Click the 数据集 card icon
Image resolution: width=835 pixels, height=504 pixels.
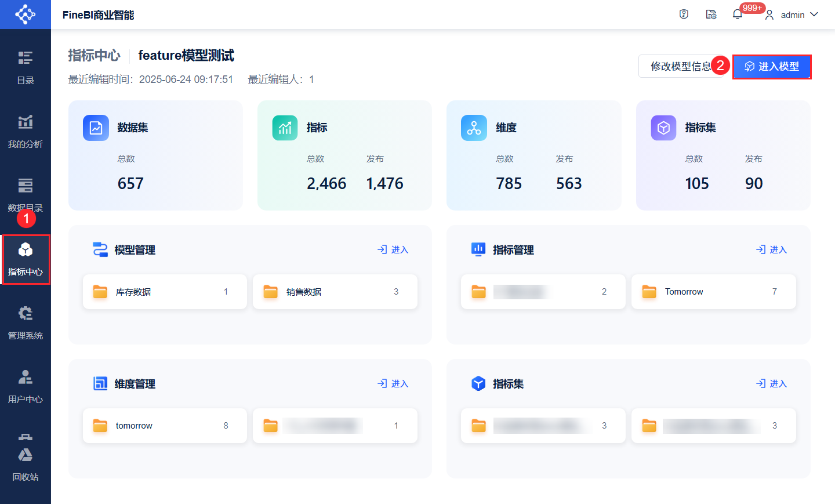click(96, 128)
